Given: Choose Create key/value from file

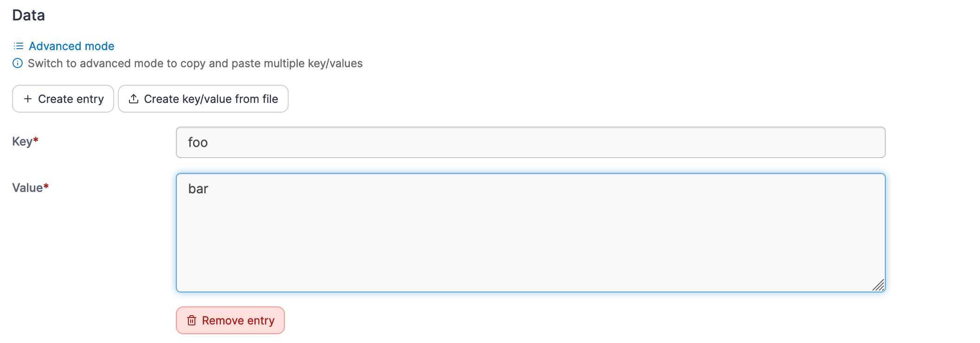Looking at the screenshot, I should coord(211,99).
